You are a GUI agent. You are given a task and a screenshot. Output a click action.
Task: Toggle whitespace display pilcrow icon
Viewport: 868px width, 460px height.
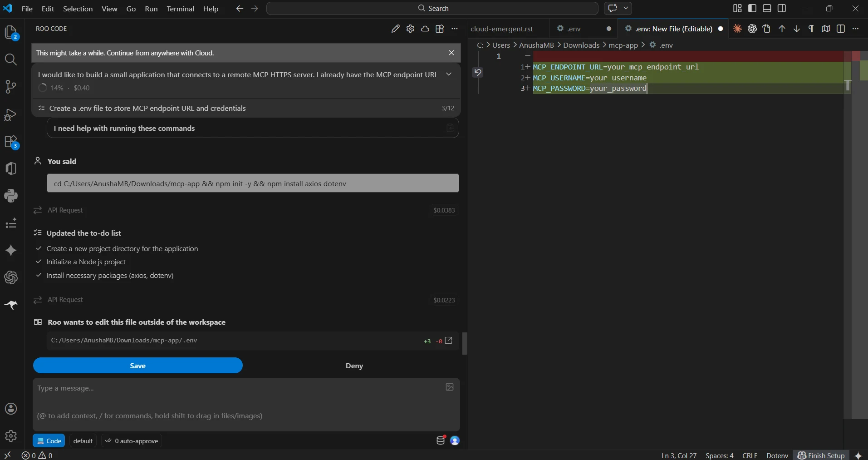click(x=811, y=29)
